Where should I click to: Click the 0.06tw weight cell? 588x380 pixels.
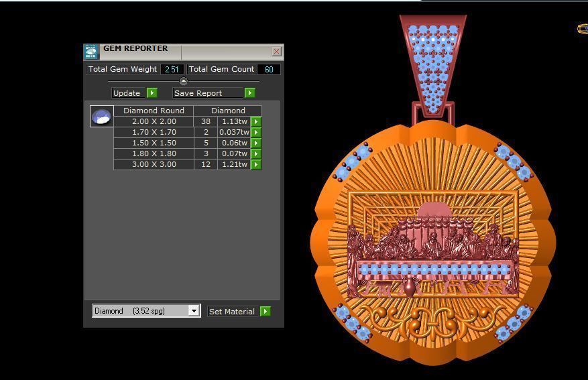[234, 143]
